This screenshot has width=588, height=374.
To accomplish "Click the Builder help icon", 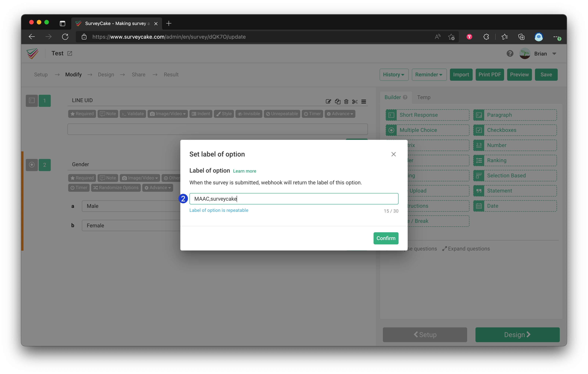I will 405,97.
